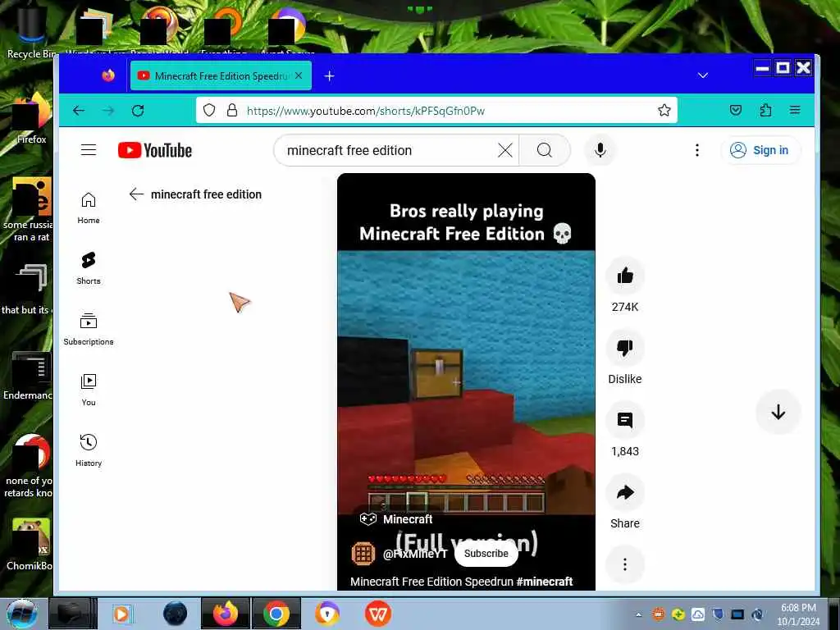Select the Minecraft Free Edition Speedrun tab
The image size is (840, 630).
[x=221, y=75]
